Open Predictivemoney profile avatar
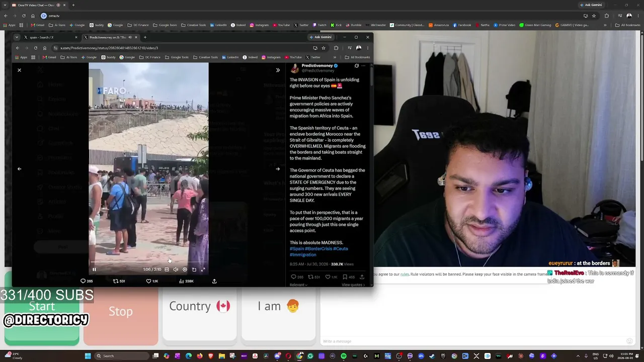This screenshot has width=644, height=362. click(x=294, y=69)
